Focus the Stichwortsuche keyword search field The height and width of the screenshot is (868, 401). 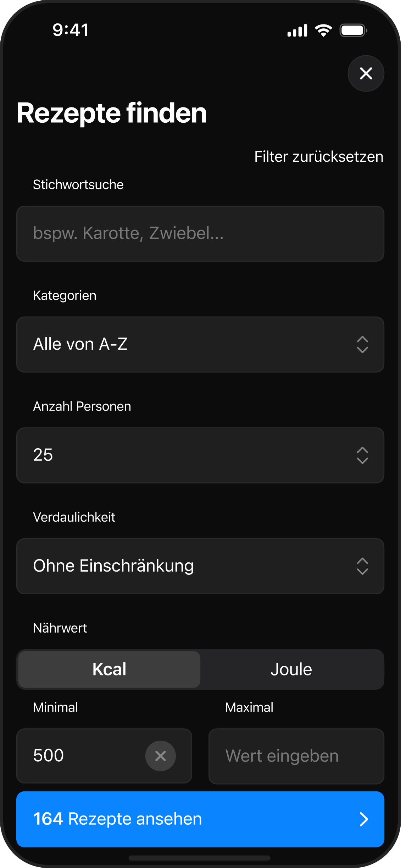tap(200, 234)
